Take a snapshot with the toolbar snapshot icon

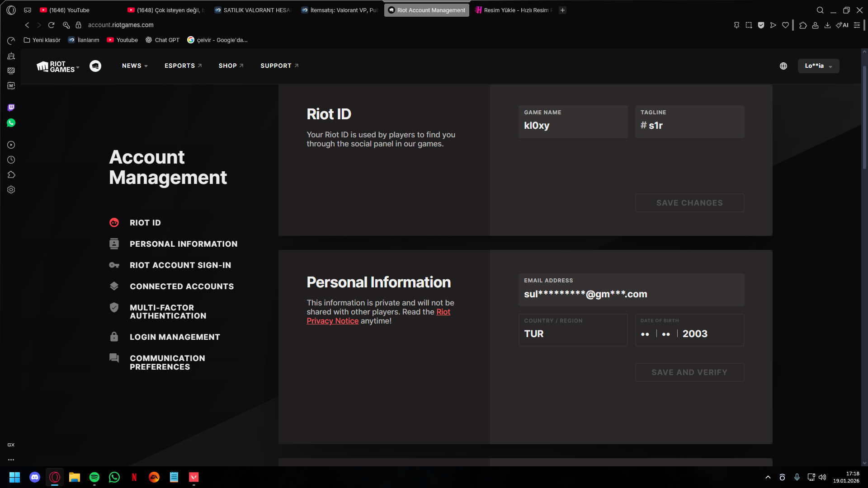click(x=749, y=25)
